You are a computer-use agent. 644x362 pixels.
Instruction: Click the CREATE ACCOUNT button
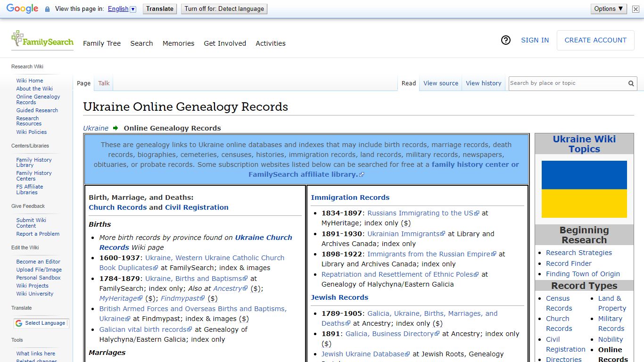[595, 41]
